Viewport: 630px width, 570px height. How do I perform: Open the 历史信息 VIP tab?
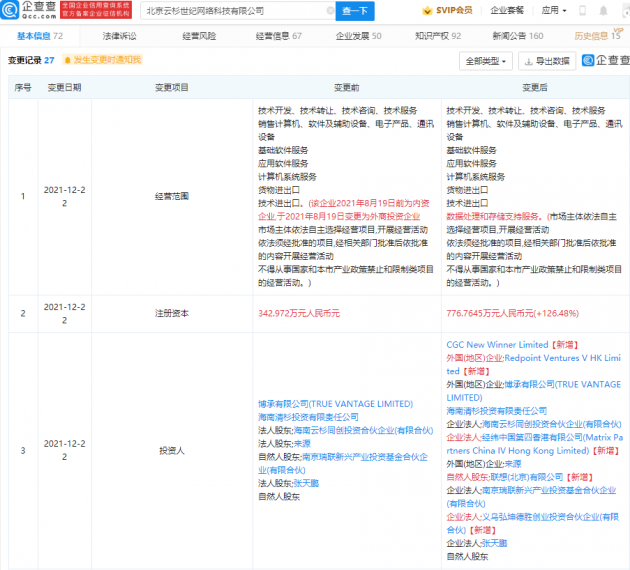coord(597,35)
